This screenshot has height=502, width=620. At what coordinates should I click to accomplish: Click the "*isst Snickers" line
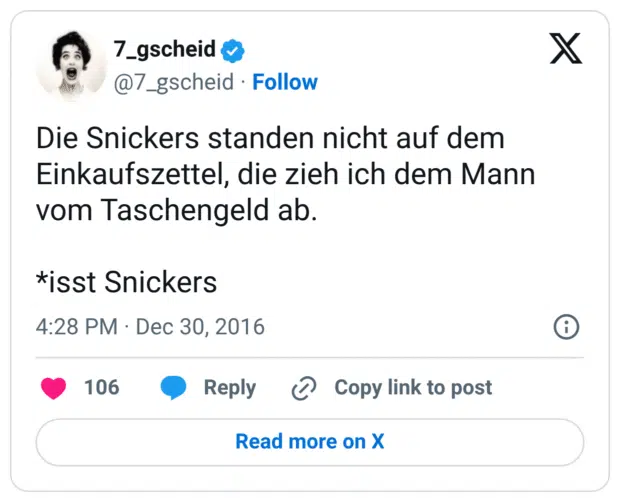pos(126,282)
